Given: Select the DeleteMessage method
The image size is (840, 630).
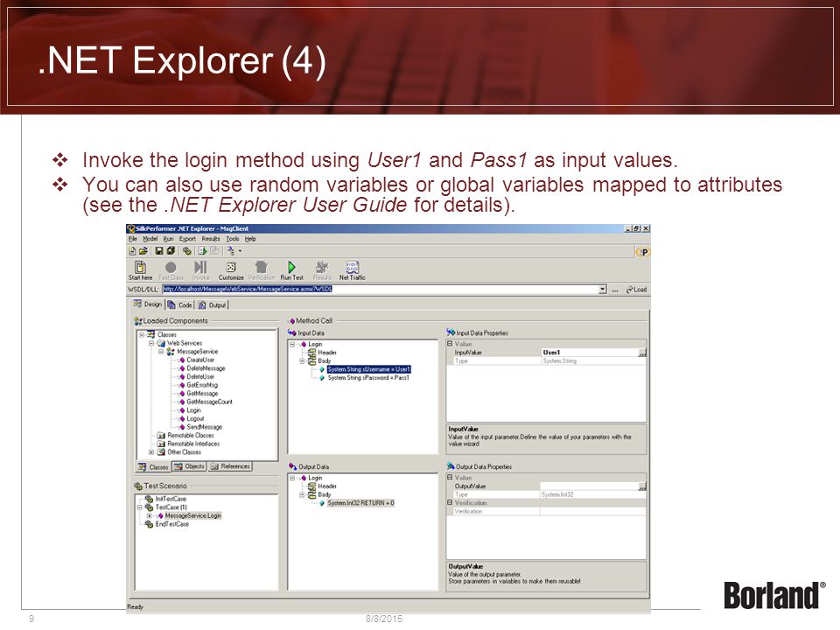Looking at the screenshot, I should (x=206, y=368).
